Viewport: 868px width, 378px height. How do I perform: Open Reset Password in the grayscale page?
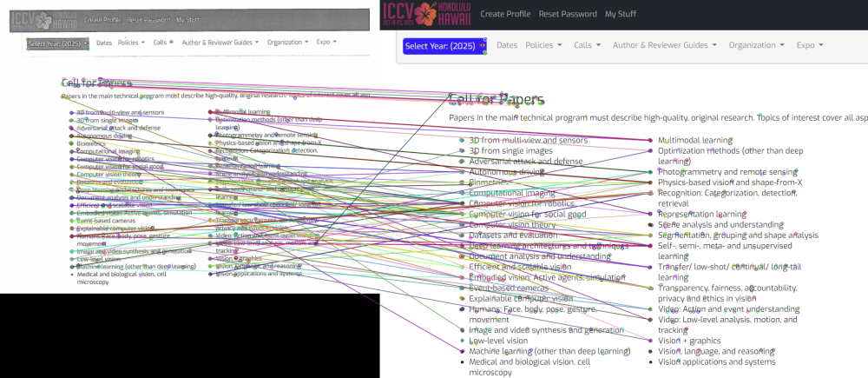pos(148,20)
